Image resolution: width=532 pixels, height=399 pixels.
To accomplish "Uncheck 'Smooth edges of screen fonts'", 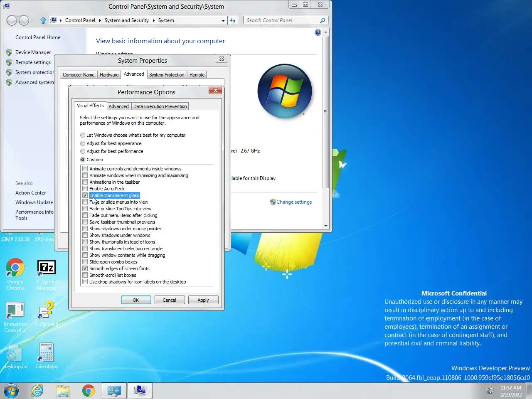I will click(85, 268).
